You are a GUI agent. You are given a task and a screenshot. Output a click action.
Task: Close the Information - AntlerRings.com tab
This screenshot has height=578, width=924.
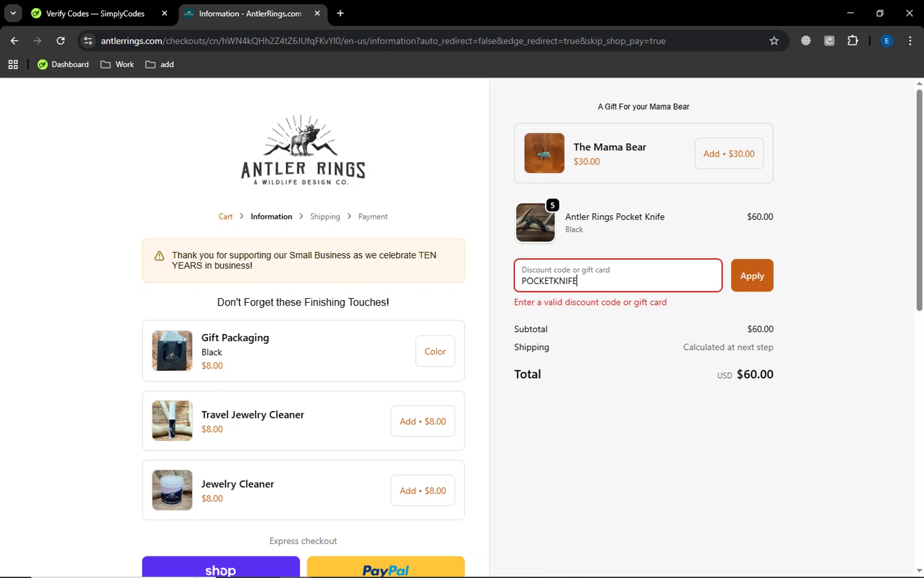tap(317, 13)
